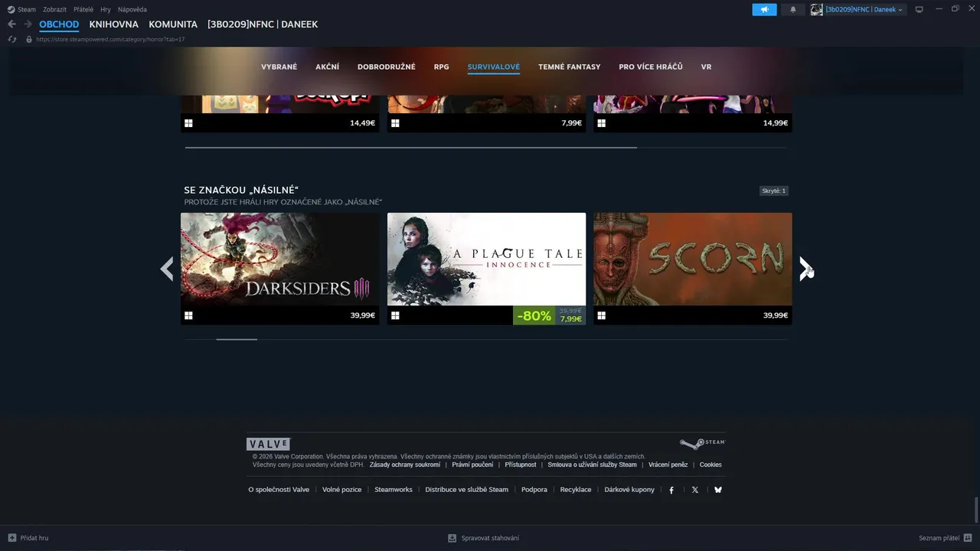Click Přidat hru add game button
Viewport: 980px width, 551px height.
(28, 538)
